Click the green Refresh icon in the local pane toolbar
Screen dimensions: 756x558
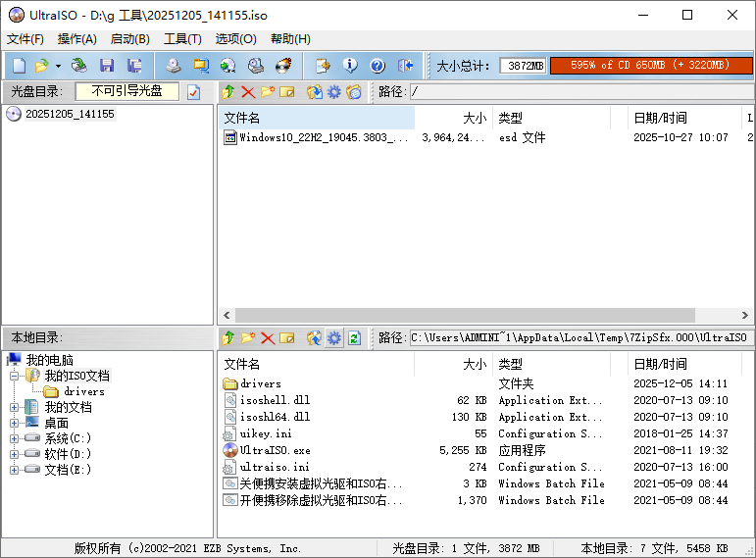coord(354,338)
